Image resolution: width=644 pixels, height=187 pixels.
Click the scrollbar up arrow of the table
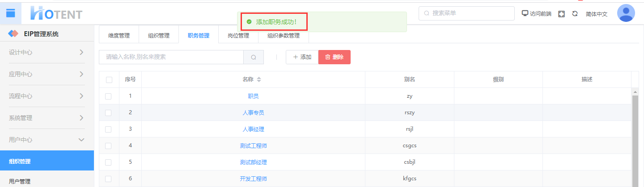pos(635,91)
